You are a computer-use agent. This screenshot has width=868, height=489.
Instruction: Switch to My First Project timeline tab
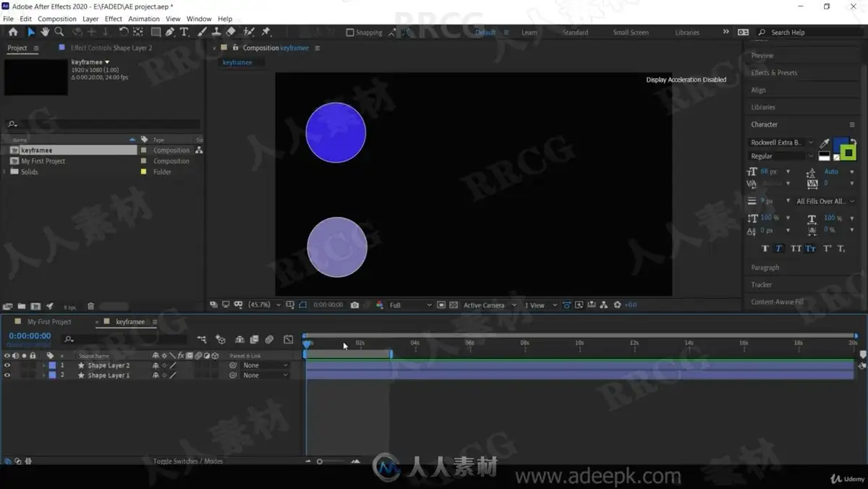click(x=49, y=322)
